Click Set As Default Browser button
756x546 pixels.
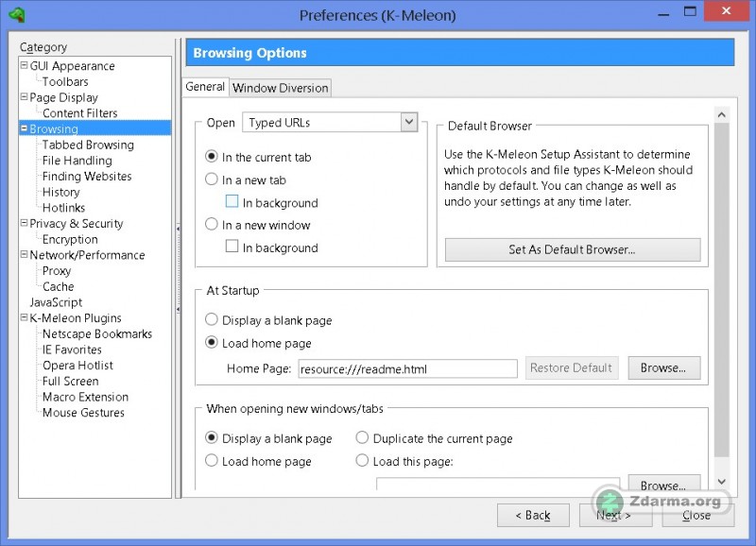pyautogui.click(x=573, y=249)
